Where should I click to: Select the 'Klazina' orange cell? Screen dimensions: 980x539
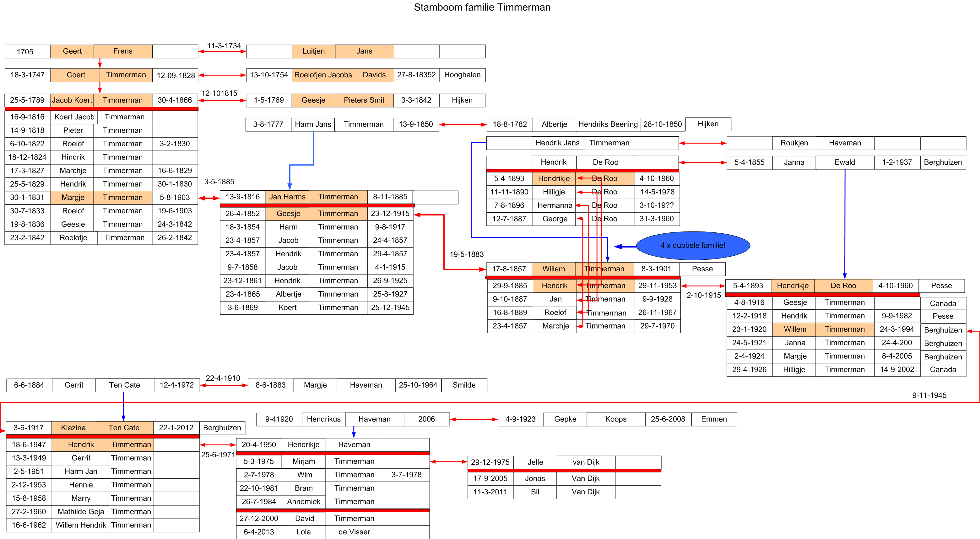click(73, 428)
